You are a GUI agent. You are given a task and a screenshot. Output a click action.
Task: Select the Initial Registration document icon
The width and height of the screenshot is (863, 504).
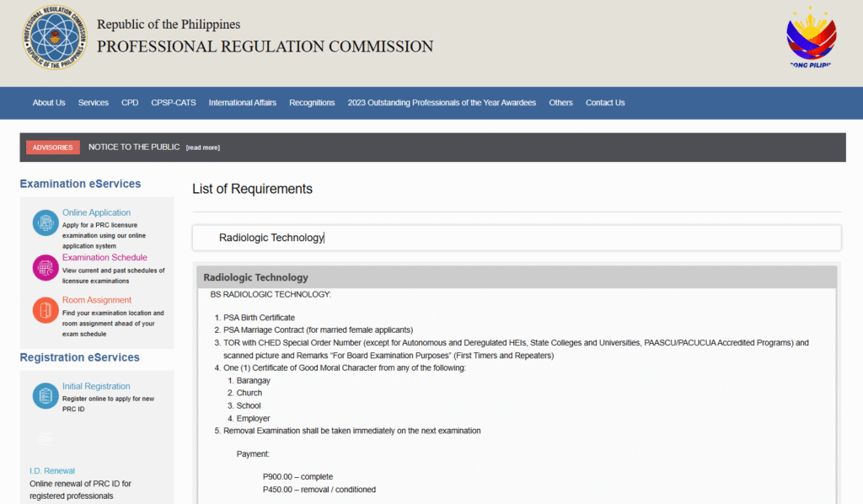(x=45, y=395)
